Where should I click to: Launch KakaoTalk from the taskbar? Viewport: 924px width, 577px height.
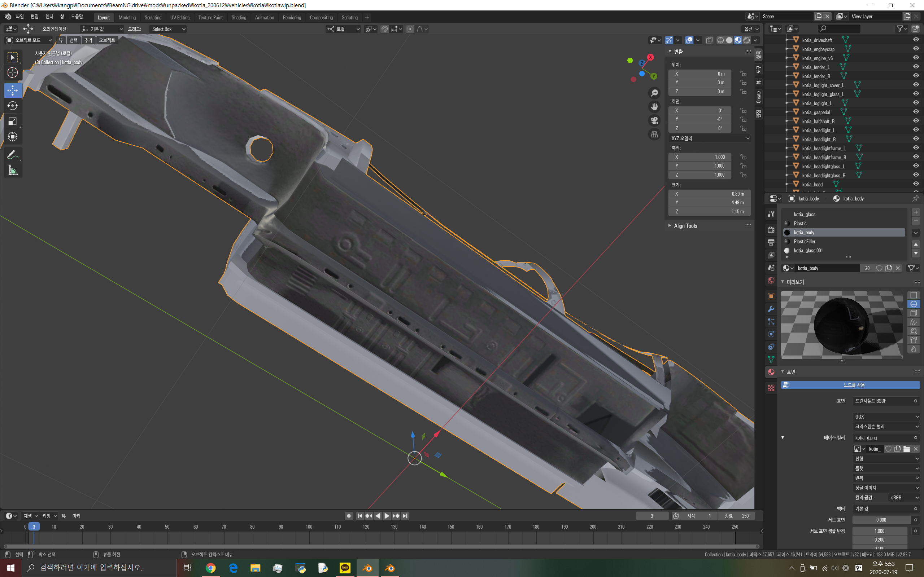pyautogui.click(x=345, y=568)
